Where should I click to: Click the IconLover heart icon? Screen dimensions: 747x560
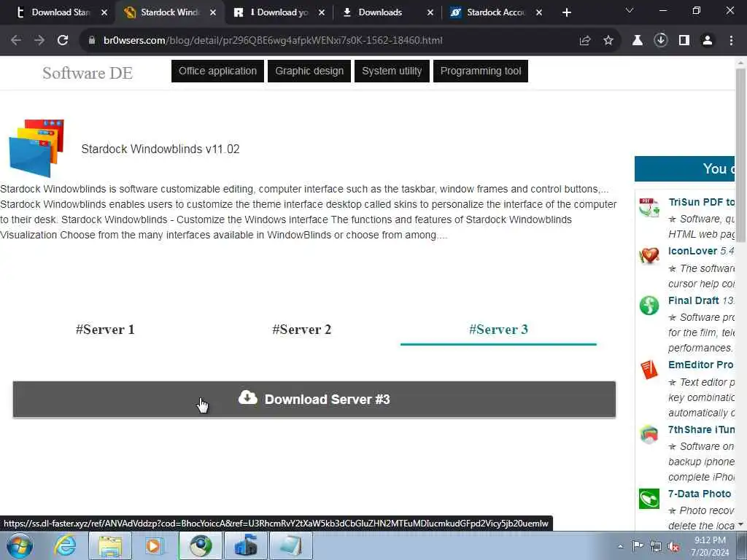click(649, 256)
